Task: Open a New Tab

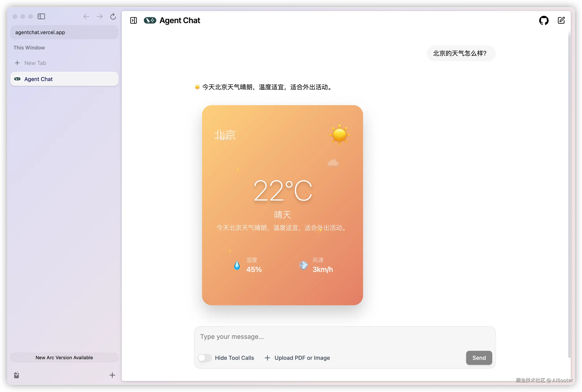Action: tap(35, 63)
